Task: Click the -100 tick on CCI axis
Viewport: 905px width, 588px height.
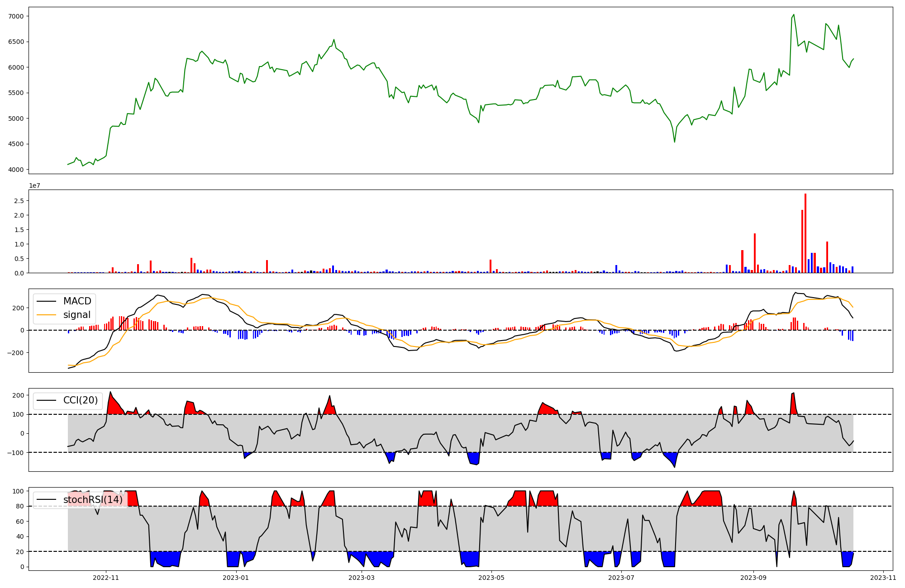Action: tap(16, 452)
